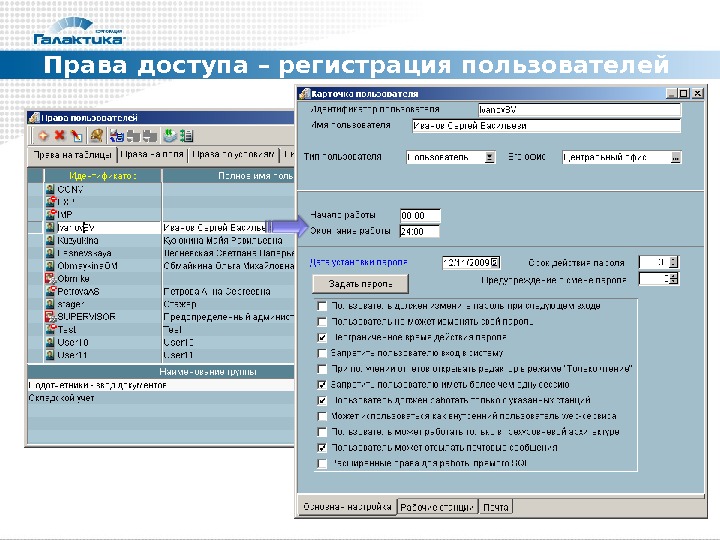The width and height of the screenshot is (720, 540).
Task: Select the SUPERVISOR row text
Action: [86, 317]
